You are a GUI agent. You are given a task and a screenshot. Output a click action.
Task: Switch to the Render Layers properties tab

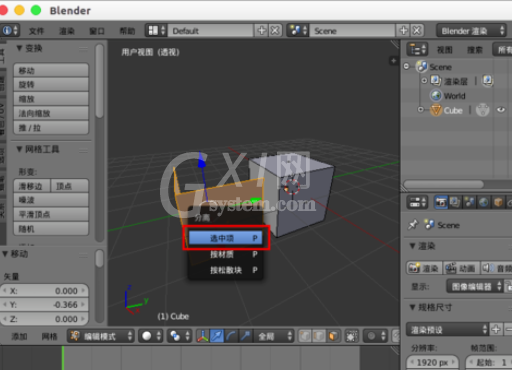coord(455,202)
